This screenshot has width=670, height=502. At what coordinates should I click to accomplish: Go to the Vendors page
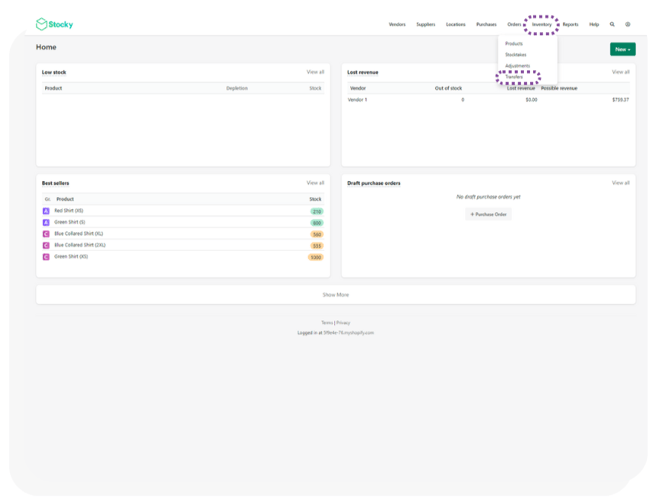[x=397, y=24]
